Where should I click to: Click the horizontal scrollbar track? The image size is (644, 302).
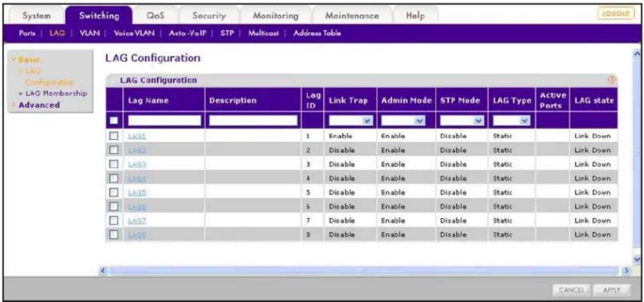coord(363,270)
